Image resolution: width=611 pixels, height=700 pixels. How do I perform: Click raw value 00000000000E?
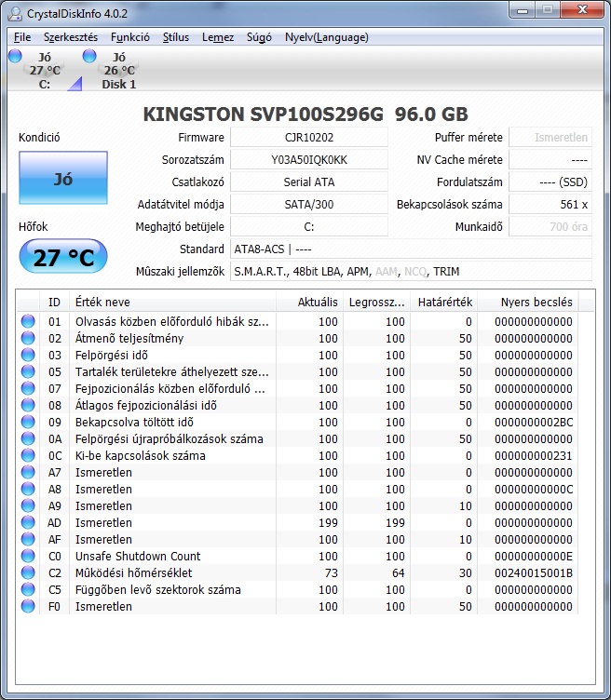534,556
